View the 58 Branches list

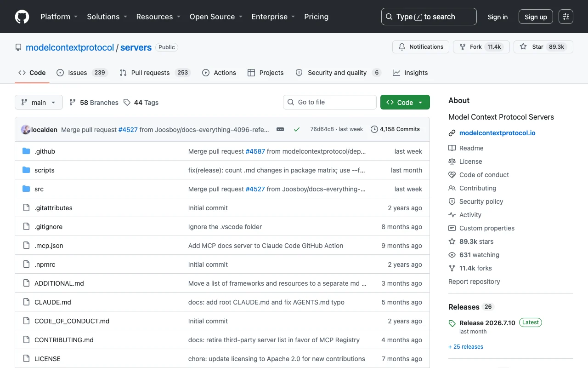tap(94, 103)
